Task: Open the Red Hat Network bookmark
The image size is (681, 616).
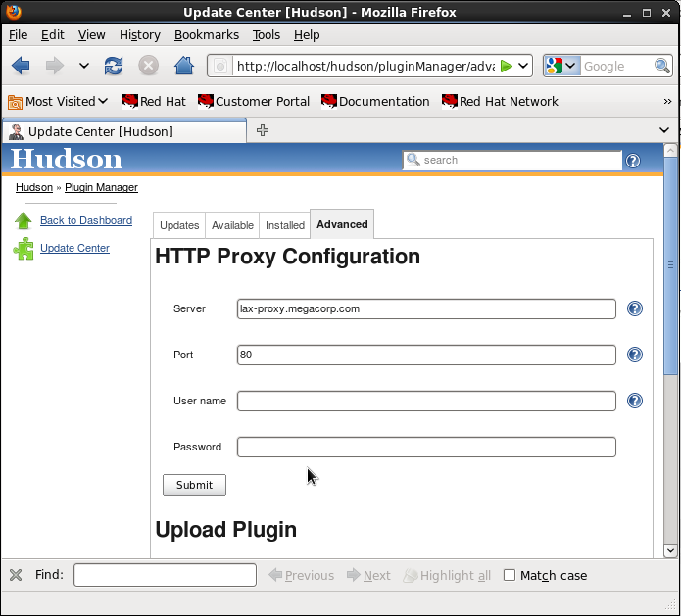Action: coord(500,102)
